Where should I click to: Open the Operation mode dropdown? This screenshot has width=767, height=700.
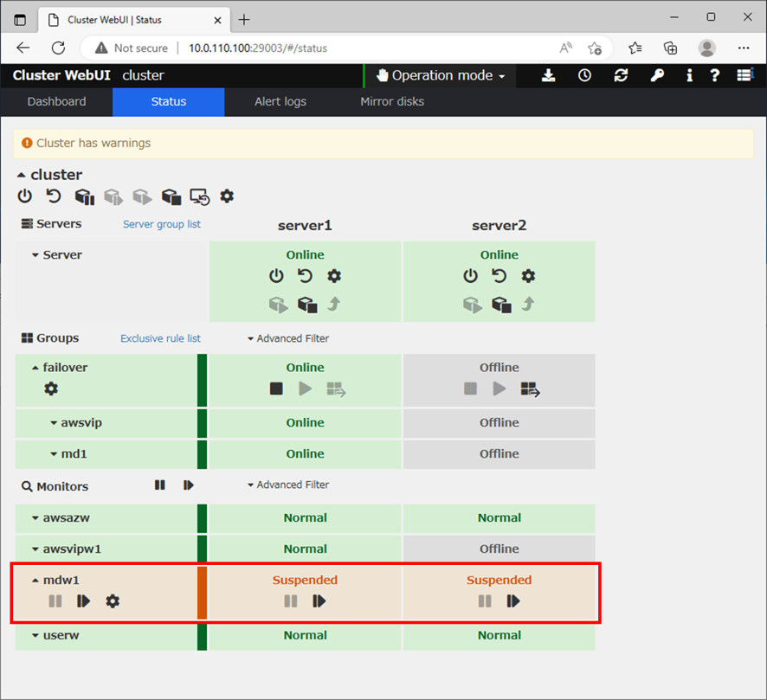point(441,75)
